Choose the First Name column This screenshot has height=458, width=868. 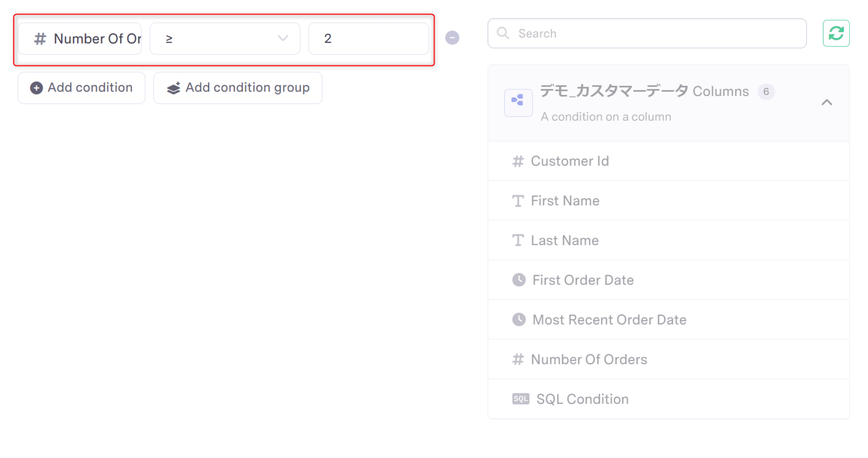(668, 201)
